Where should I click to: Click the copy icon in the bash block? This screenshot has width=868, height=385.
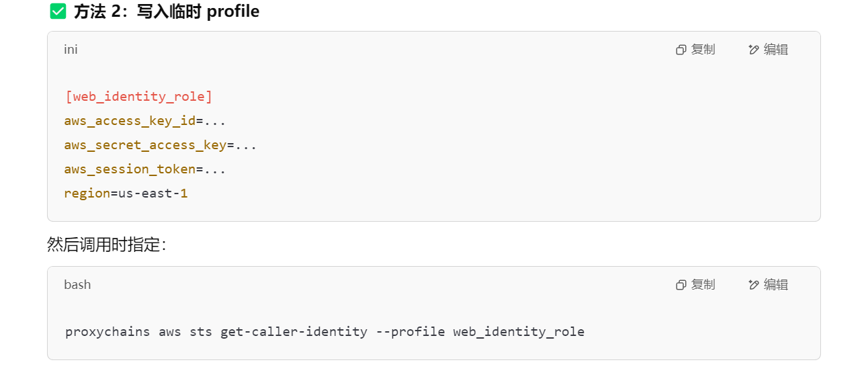(681, 285)
